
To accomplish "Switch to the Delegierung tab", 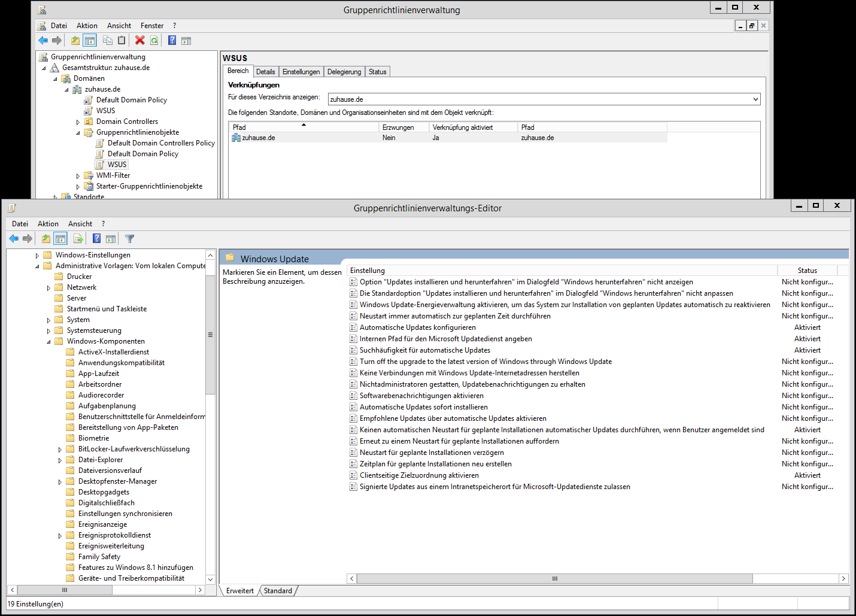I will pyautogui.click(x=344, y=72).
